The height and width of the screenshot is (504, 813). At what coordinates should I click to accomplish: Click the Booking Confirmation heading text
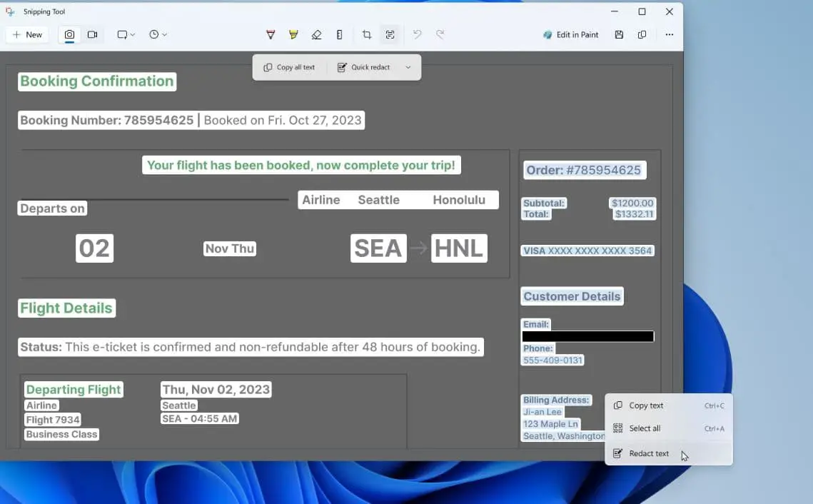(x=97, y=81)
